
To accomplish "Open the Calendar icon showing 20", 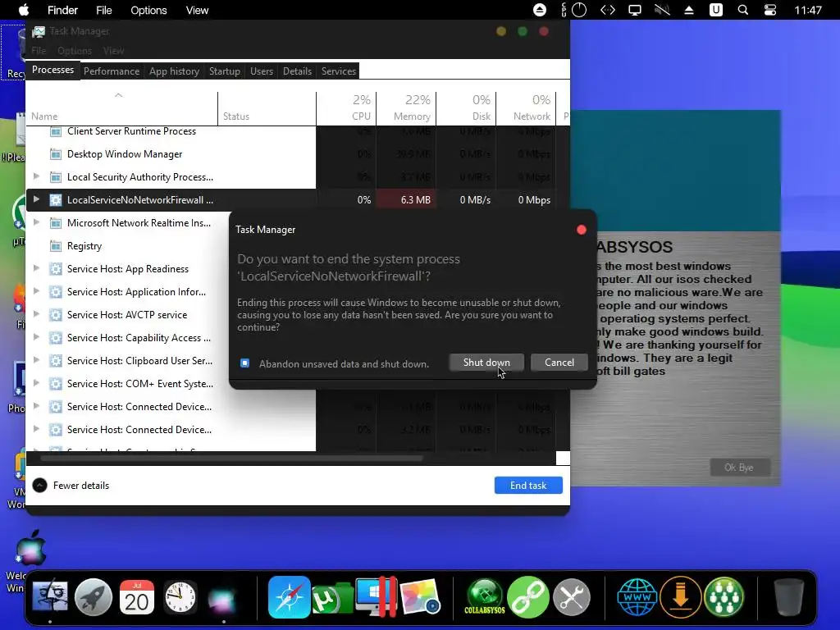I will point(137,597).
